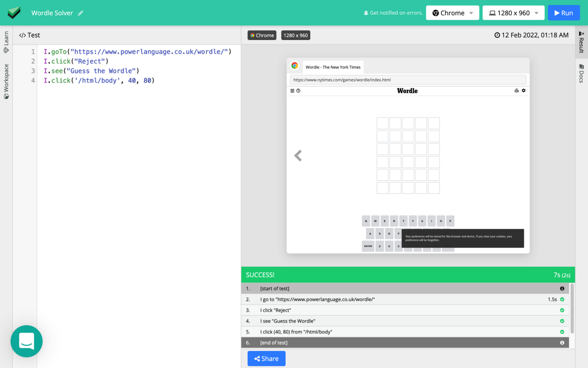Screen dimensions: 588x368
Task: Switch to the Docs side tab
Action: click(581, 74)
